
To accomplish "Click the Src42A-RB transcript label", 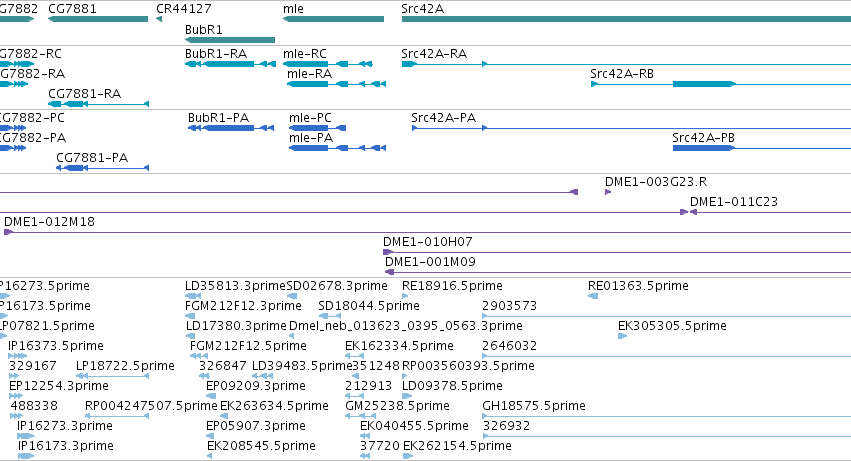I will pos(622,74).
